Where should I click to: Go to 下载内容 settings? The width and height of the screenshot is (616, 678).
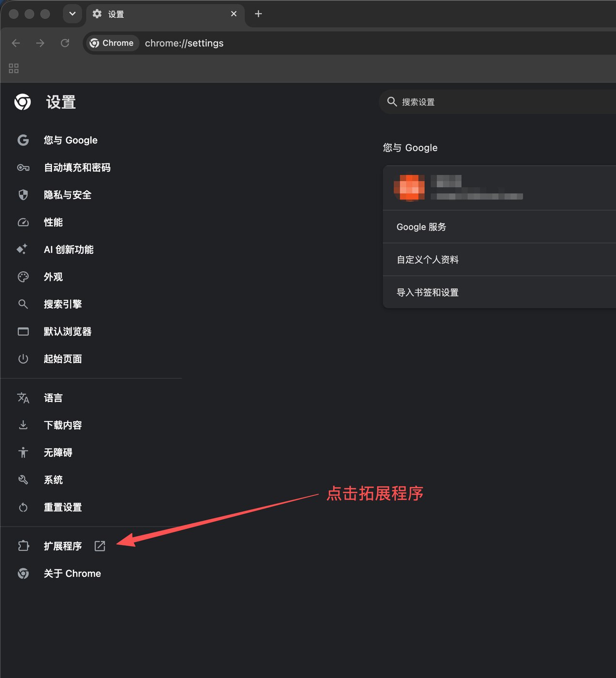(62, 425)
